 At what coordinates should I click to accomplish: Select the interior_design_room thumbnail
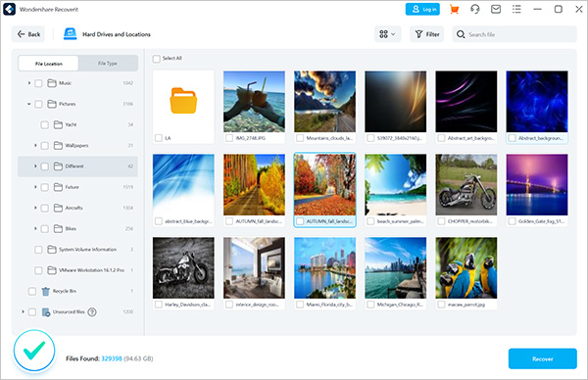pyautogui.click(x=254, y=267)
